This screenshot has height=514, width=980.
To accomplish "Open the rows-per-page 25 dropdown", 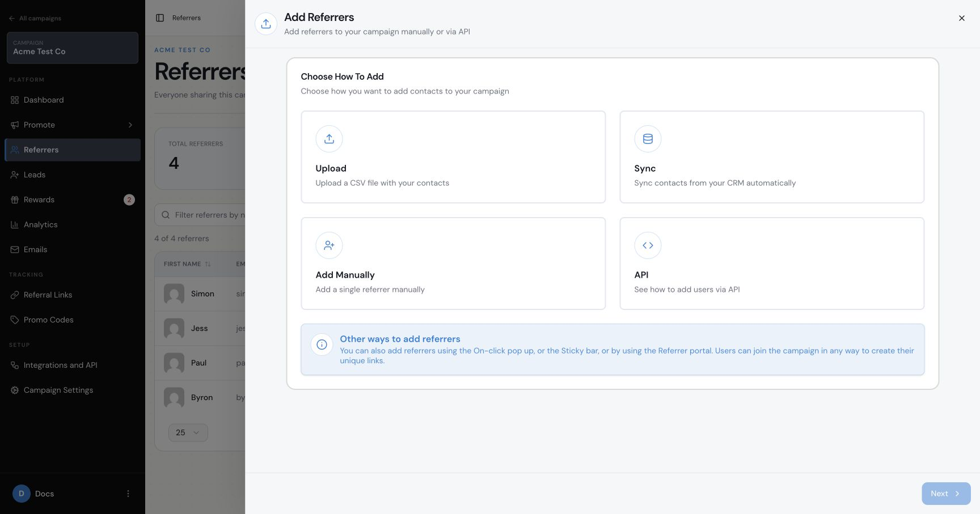I will coord(188,432).
